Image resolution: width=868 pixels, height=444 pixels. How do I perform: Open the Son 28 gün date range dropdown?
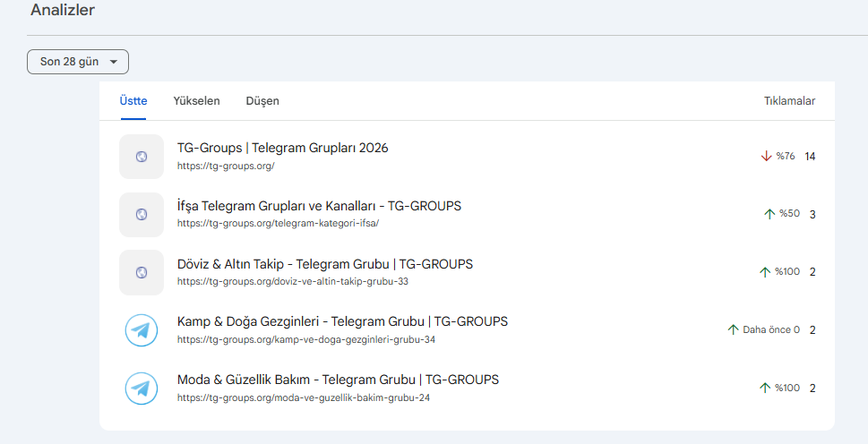pyautogui.click(x=78, y=62)
